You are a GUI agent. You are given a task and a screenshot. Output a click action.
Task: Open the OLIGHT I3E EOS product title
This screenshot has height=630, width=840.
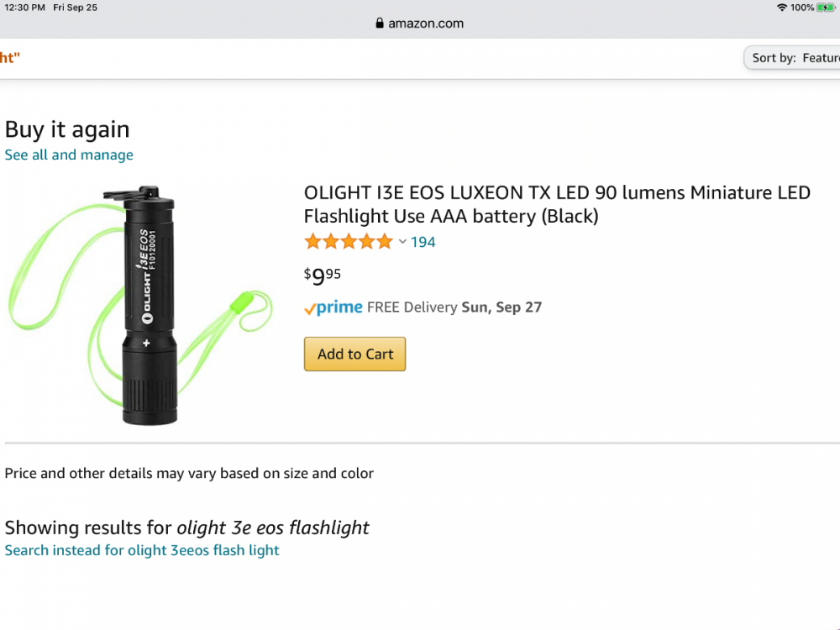(557, 204)
